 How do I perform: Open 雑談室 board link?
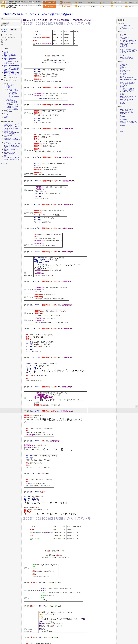(8, 87)
